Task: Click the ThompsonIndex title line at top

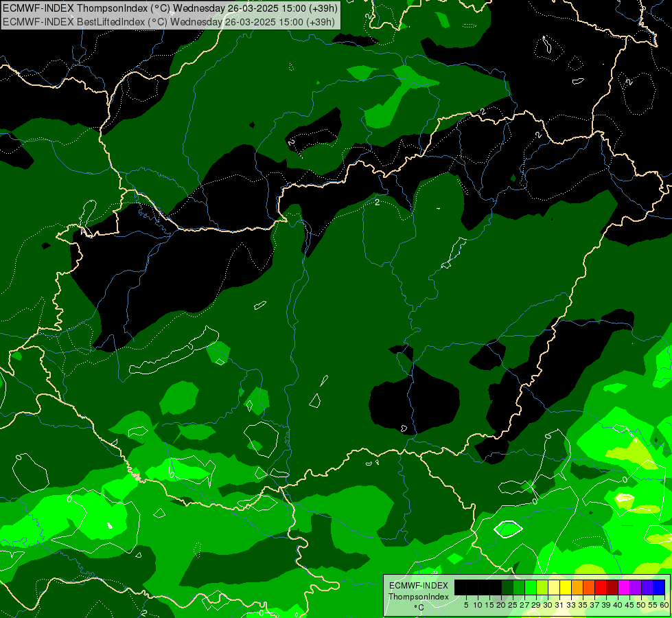Action: coord(170,8)
